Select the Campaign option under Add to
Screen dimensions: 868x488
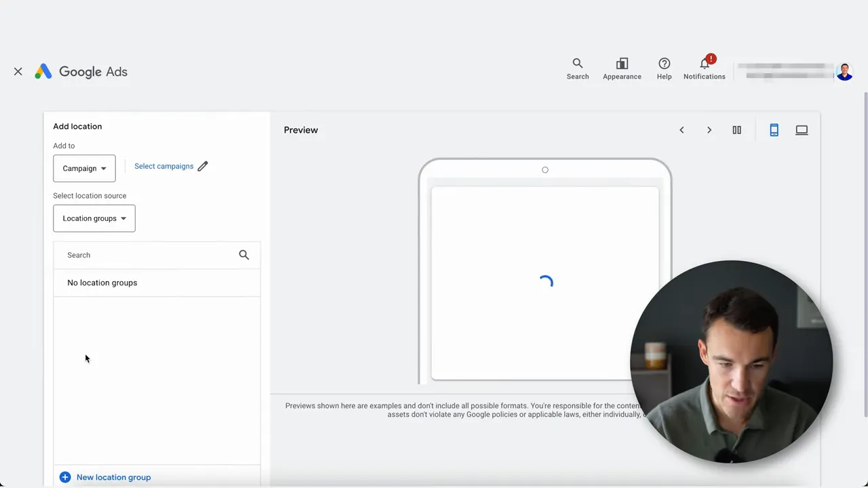pyautogui.click(x=79, y=168)
